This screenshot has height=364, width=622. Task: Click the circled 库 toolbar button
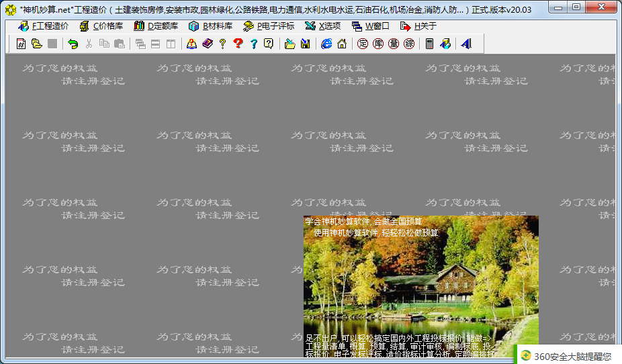click(378, 44)
